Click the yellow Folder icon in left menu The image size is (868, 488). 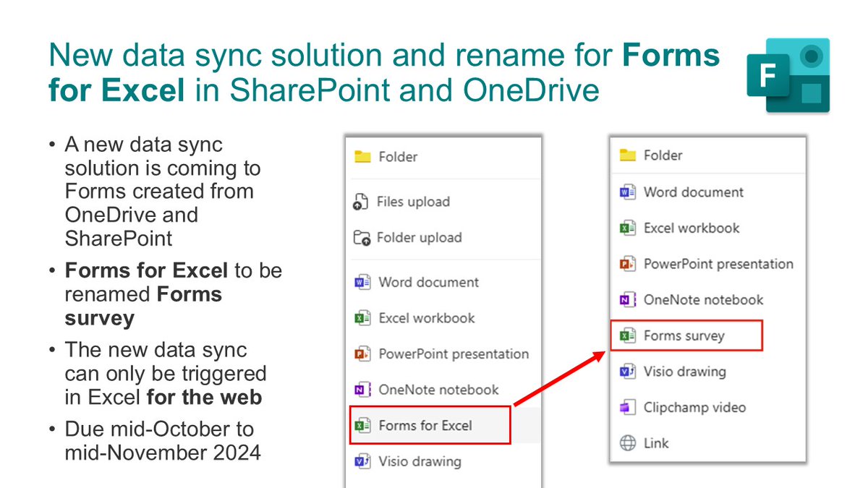(x=363, y=157)
